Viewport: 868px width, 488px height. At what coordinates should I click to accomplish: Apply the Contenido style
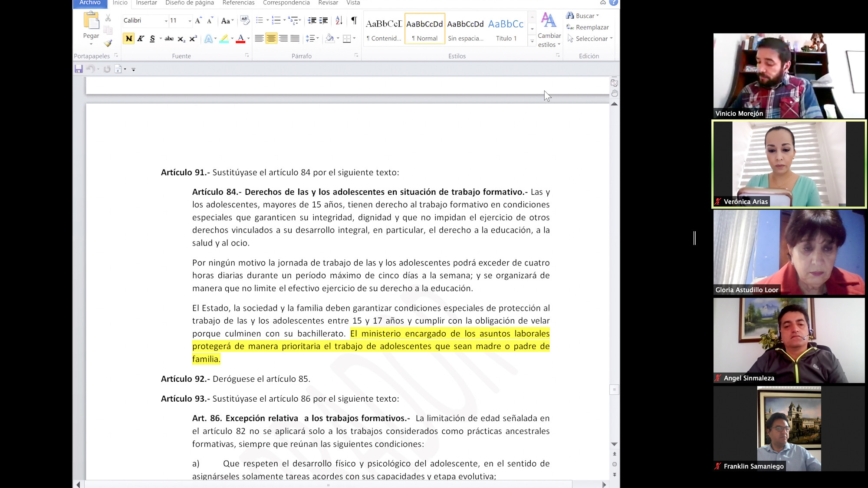(384, 29)
